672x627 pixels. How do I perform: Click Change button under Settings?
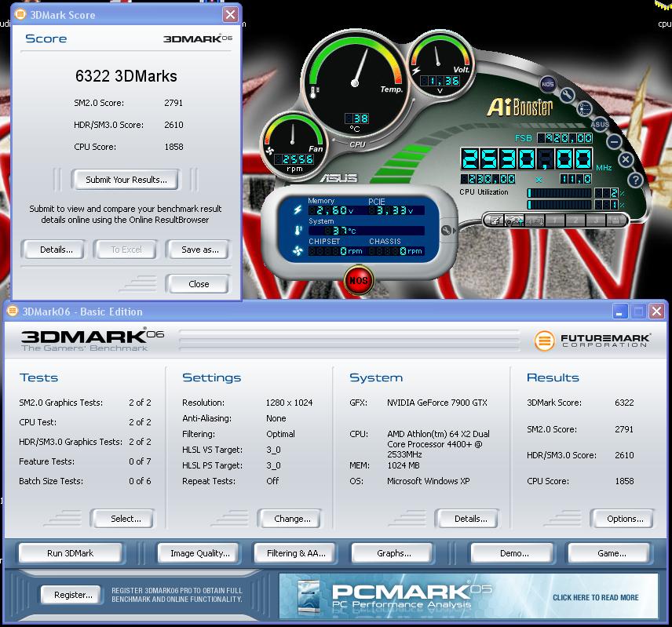click(x=292, y=519)
